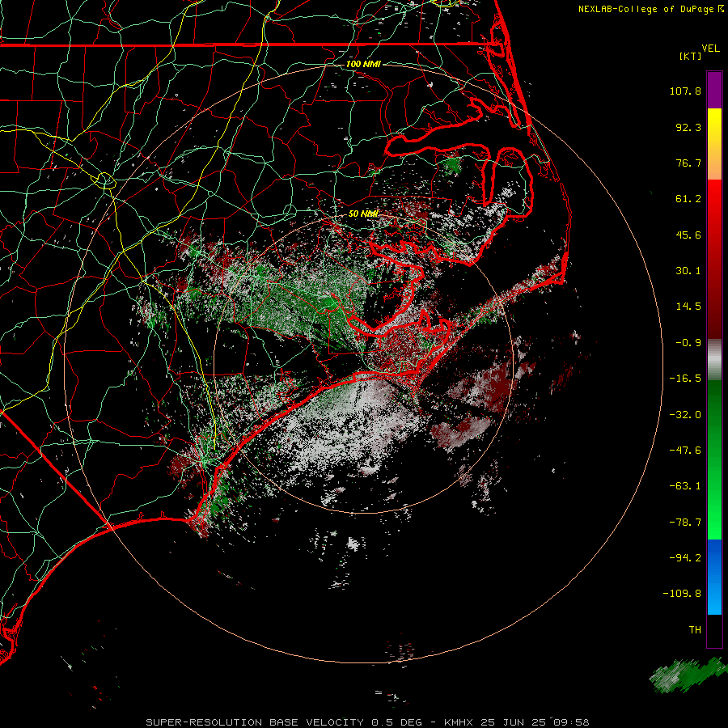Click the 61.2 legend value
The width and height of the screenshot is (728, 728).
click(x=688, y=199)
